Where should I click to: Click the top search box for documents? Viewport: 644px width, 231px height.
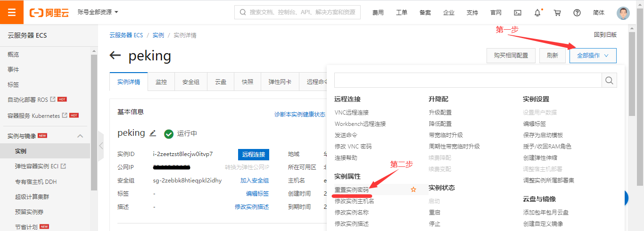[x=297, y=12]
